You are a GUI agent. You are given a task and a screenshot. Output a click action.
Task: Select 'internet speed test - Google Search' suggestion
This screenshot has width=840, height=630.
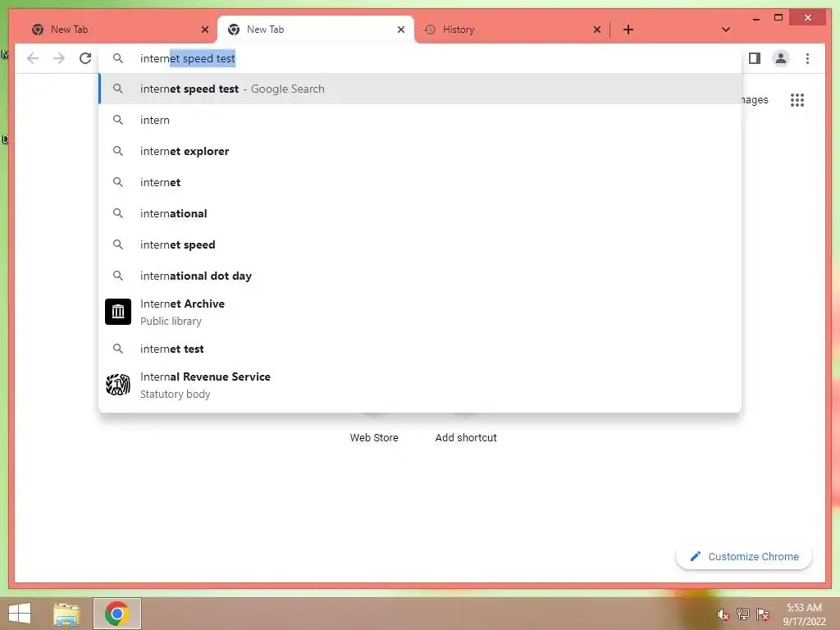[420, 89]
